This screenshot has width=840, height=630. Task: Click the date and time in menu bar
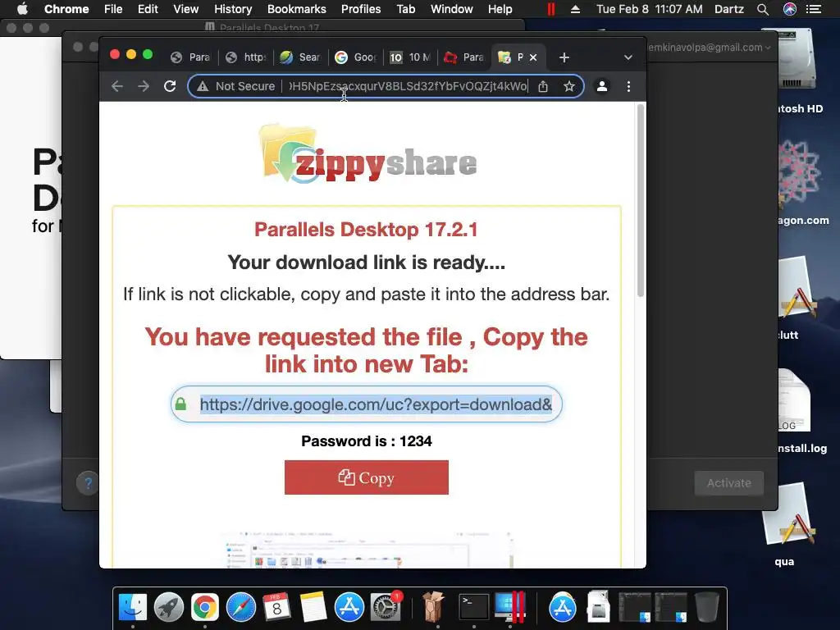650,9
